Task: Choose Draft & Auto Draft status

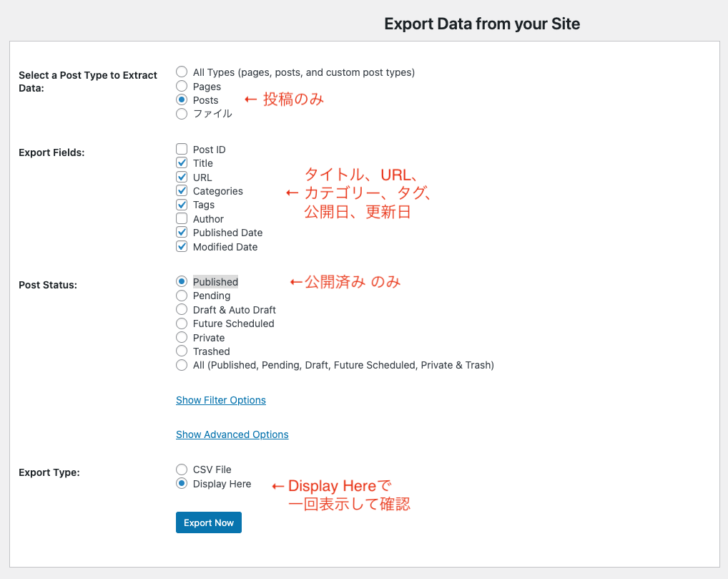Action: pyautogui.click(x=182, y=310)
